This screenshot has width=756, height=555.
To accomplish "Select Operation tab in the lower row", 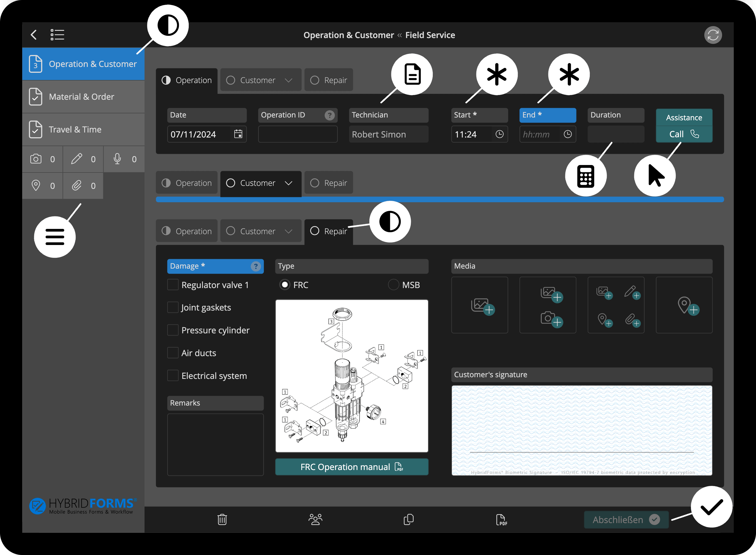I will [186, 231].
